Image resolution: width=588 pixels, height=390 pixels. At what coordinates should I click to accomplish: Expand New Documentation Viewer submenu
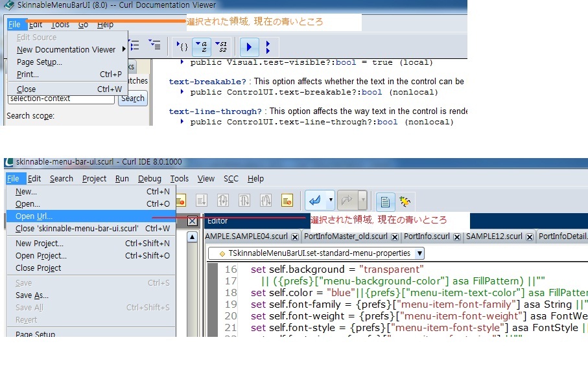pos(123,49)
